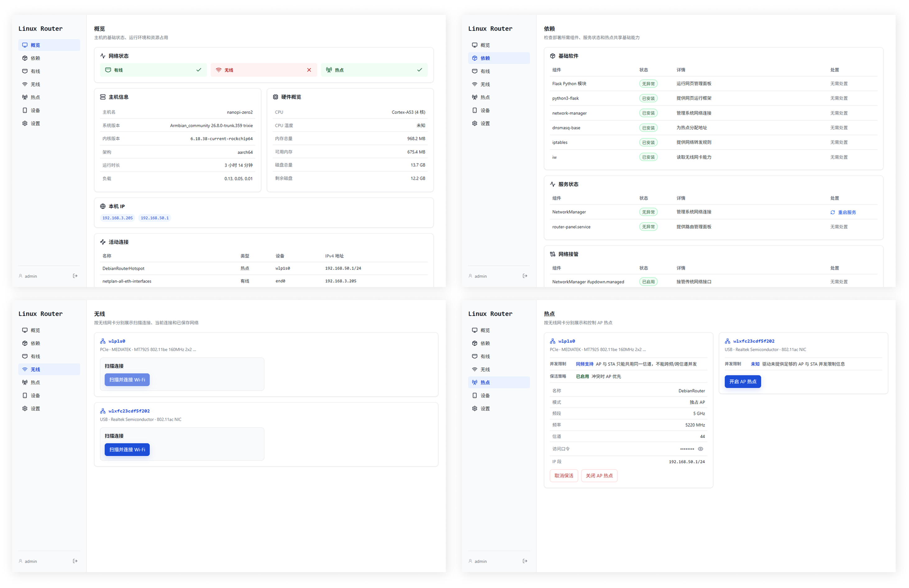Select the highlighted 热点 broadcast icon in sidebar
Screen dimensions: 909x588
(x=475, y=382)
